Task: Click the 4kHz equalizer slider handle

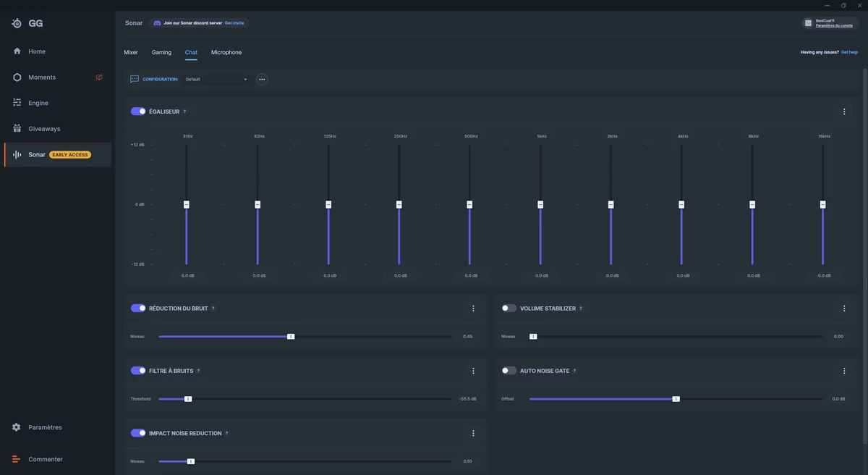Action: point(681,205)
